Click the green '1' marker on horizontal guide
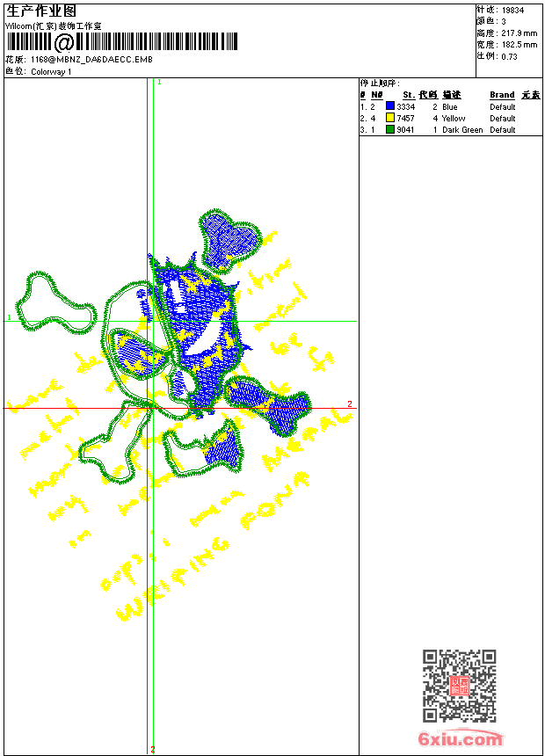The width and height of the screenshot is (545, 756). [9, 317]
